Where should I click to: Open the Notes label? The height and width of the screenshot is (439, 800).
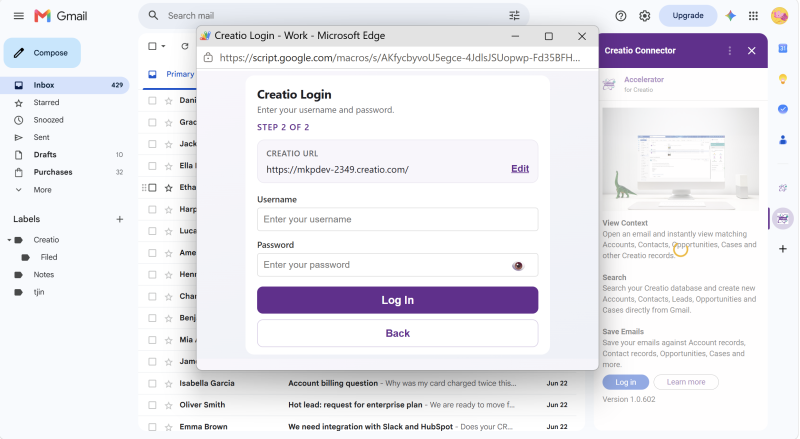point(44,275)
